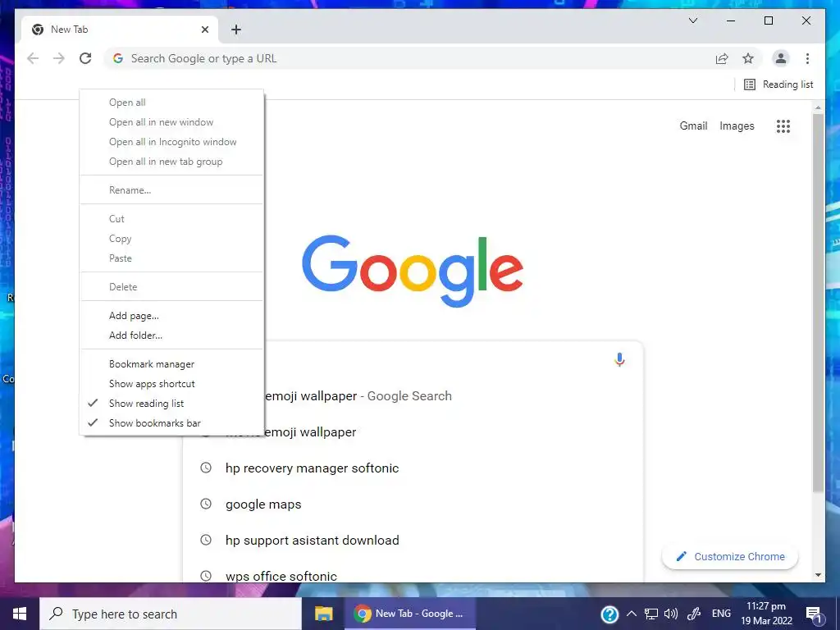Screen dimensions: 840x630
Task: Toggle Show reading list option
Action: pyautogui.click(x=171, y=404)
